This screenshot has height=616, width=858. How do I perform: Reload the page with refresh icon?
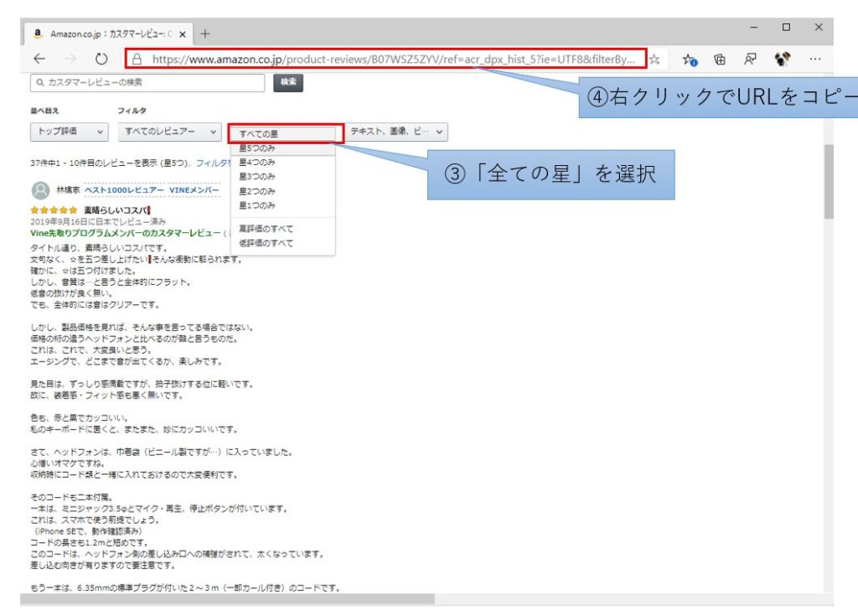(101, 59)
